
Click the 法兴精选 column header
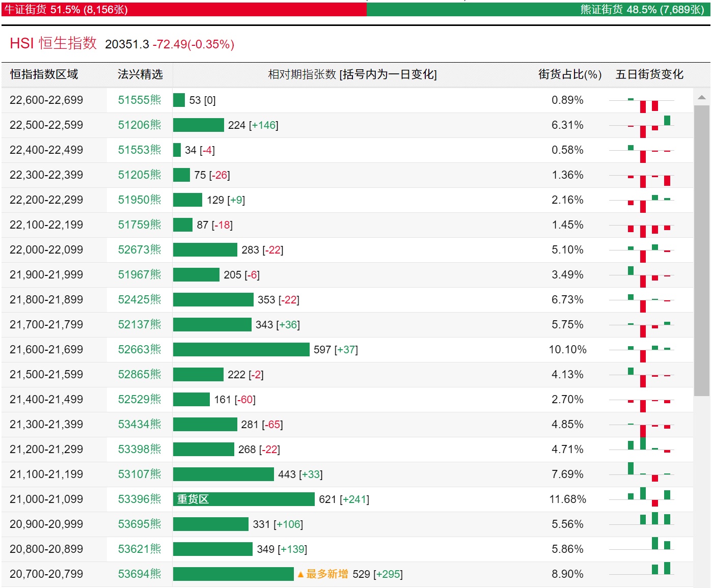click(x=140, y=74)
